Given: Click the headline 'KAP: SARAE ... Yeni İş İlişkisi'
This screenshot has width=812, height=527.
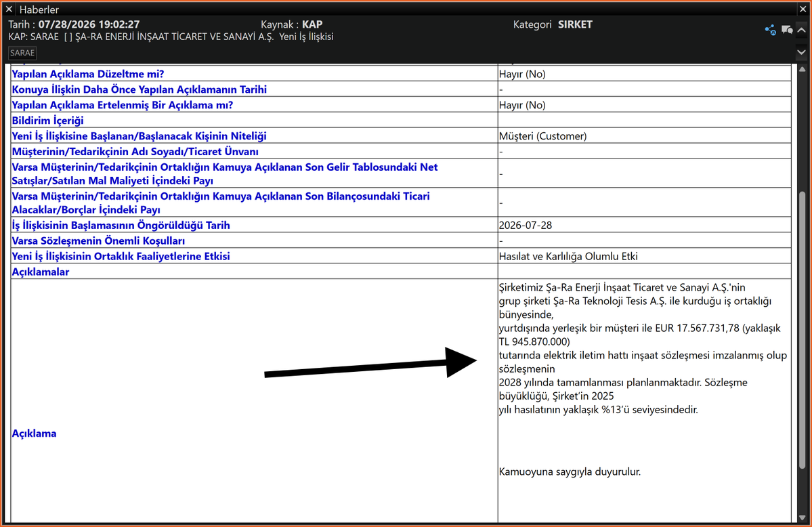Looking at the screenshot, I should (x=171, y=37).
